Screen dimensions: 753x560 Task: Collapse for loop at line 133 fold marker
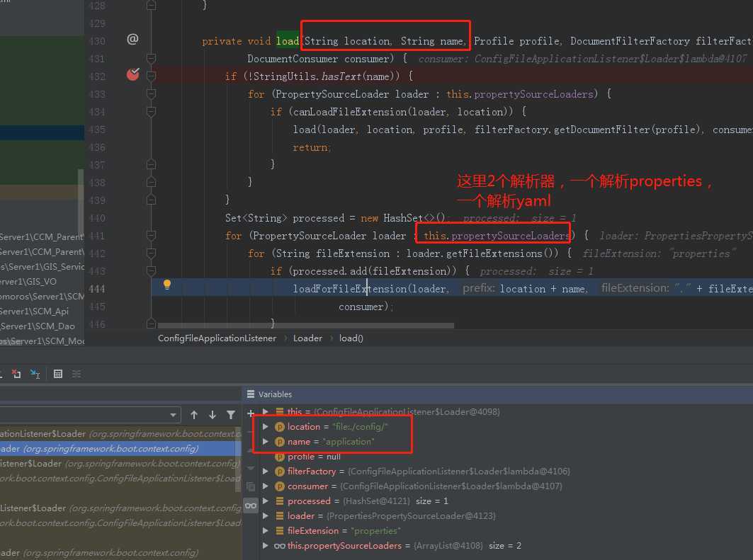[151, 94]
